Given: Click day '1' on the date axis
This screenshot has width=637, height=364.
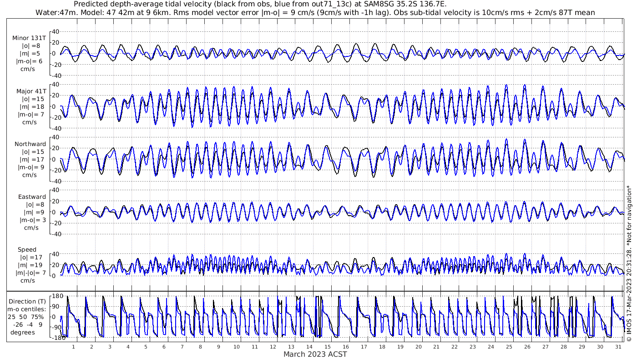Looking at the screenshot, I should coord(73,347).
